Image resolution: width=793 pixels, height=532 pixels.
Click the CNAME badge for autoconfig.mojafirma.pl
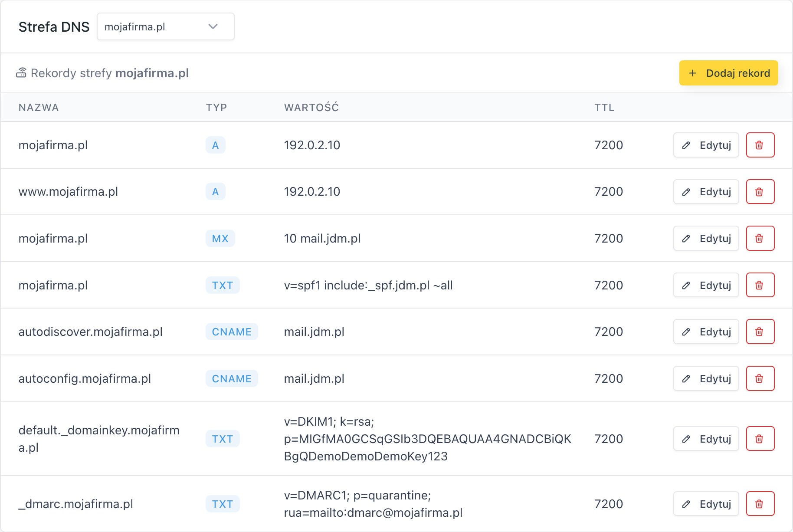pos(232,378)
